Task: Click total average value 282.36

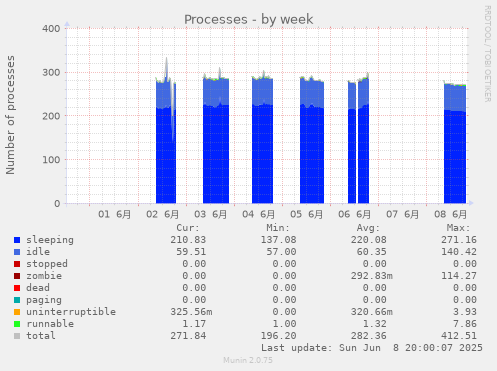Action: tap(369, 336)
